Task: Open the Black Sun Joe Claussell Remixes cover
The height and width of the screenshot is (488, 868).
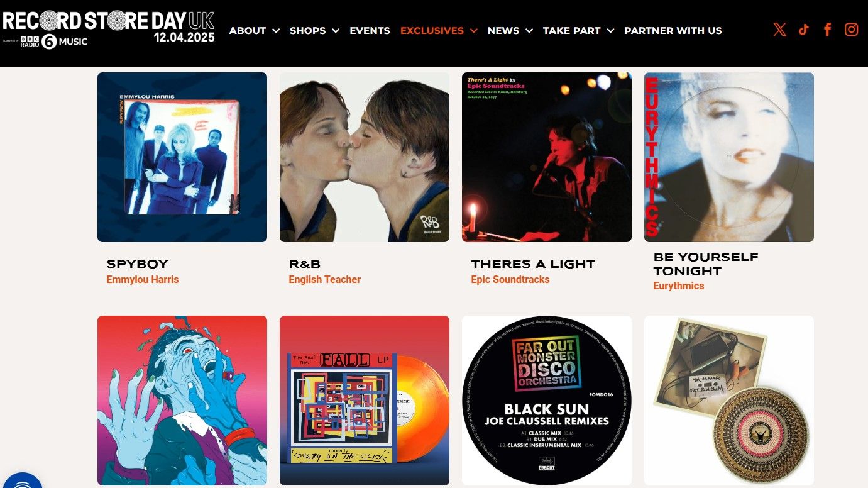Action: tap(547, 401)
